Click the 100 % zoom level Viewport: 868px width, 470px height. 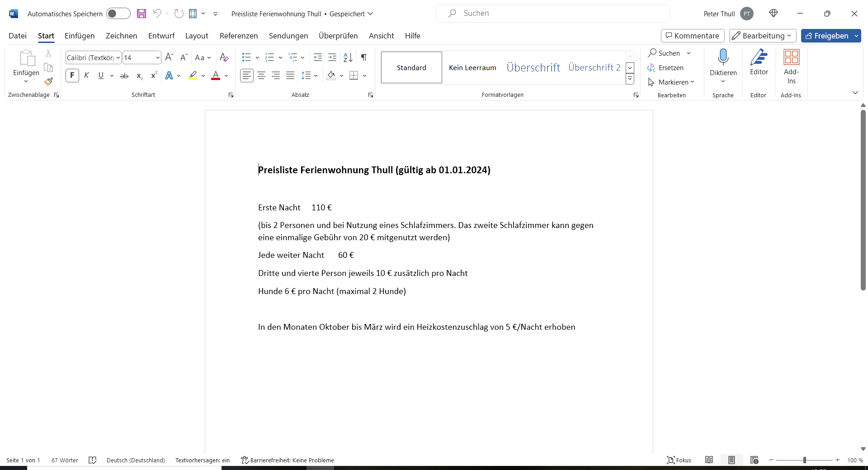point(855,460)
